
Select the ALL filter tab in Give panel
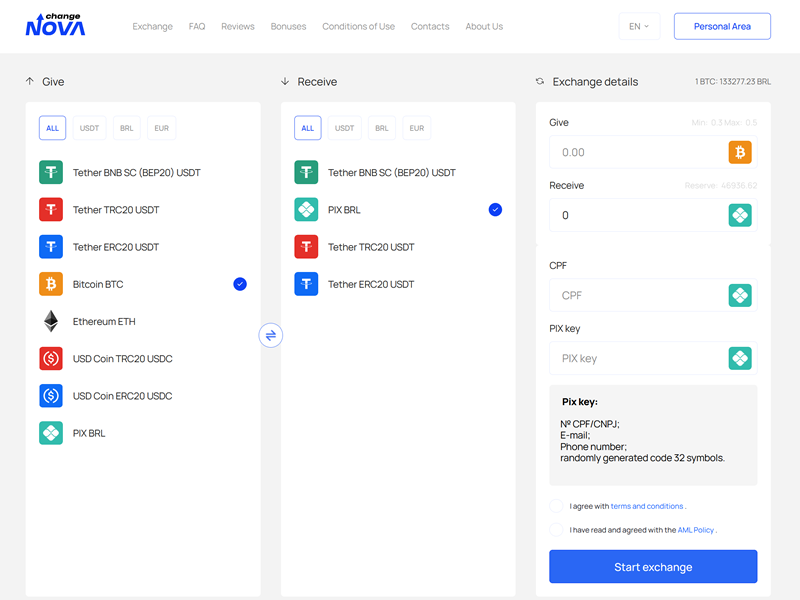53,128
